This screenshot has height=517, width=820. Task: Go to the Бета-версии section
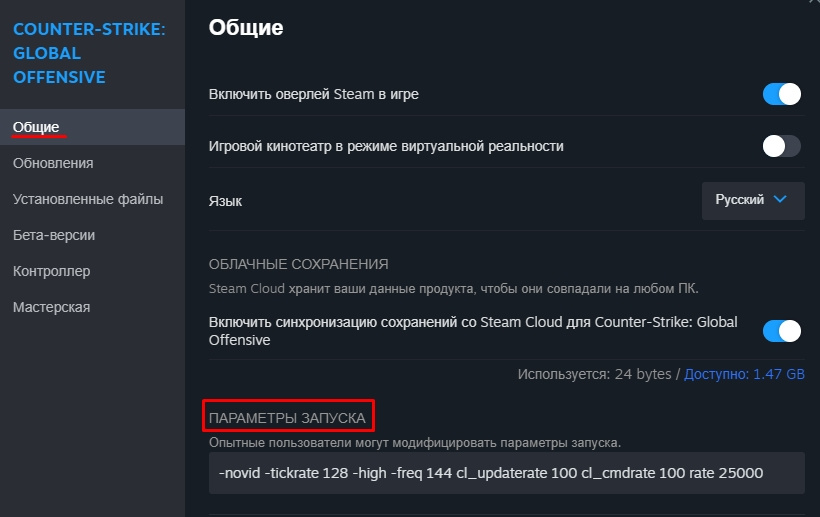tap(54, 235)
